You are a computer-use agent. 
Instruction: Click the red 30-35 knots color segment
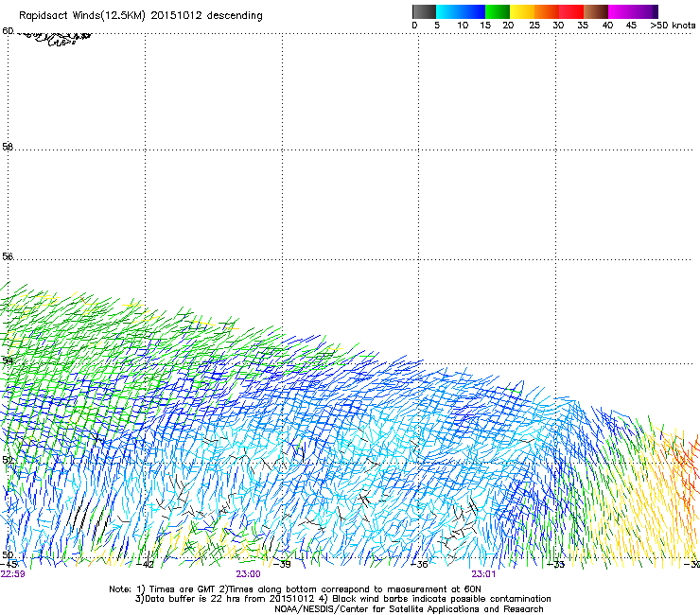point(571,11)
